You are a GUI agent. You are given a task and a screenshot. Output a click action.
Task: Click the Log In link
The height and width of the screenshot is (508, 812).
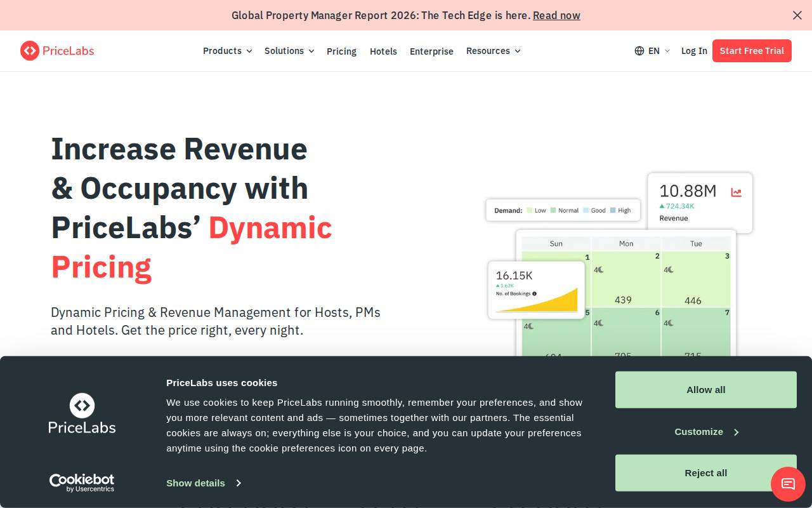point(694,51)
